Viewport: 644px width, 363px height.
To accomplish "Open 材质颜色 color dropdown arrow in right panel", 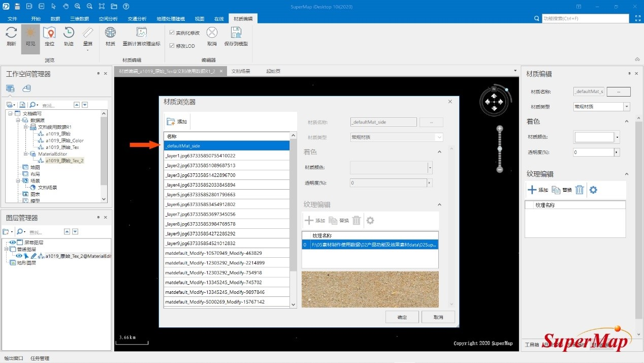I will pyautogui.click(x=617, y=137).
